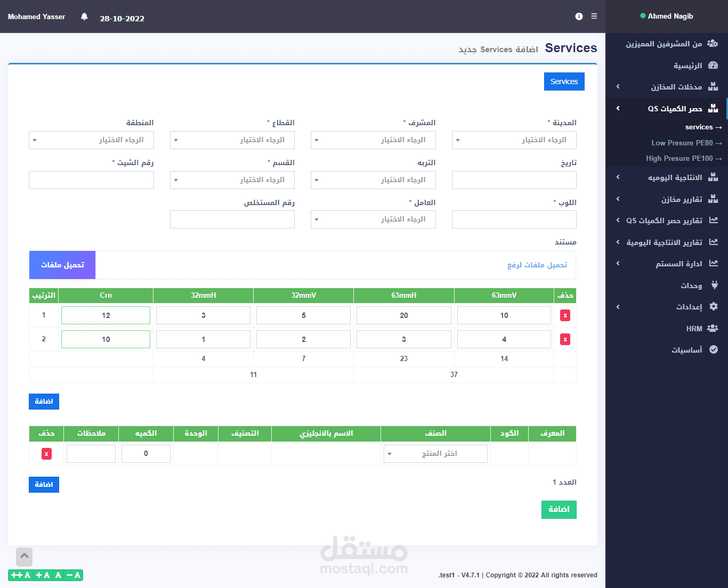
Task: Click the ++A largest font size button
Action: pyautogui.click(x=21, y=575)
